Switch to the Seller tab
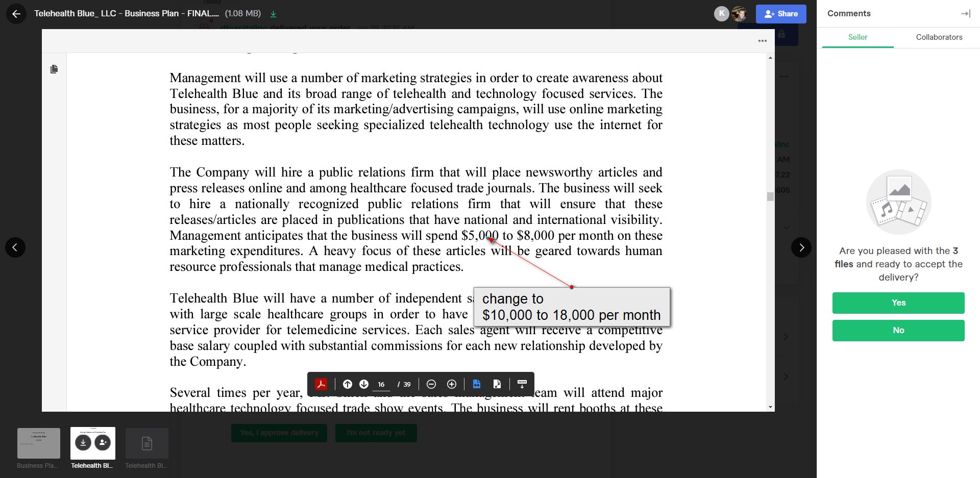Viewport: 980px width, 478px height. 857,37
